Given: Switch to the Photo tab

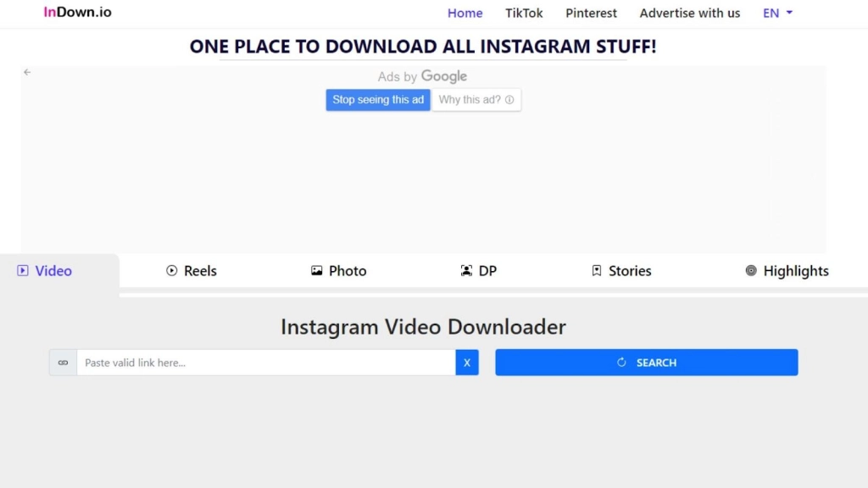Looking at the screenshot, I should click(x=338, y=270).
